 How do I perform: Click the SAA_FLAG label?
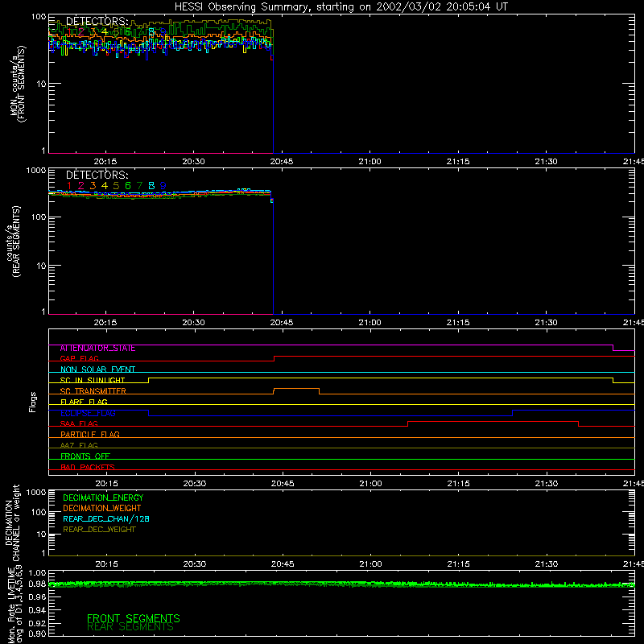point(79,423)
